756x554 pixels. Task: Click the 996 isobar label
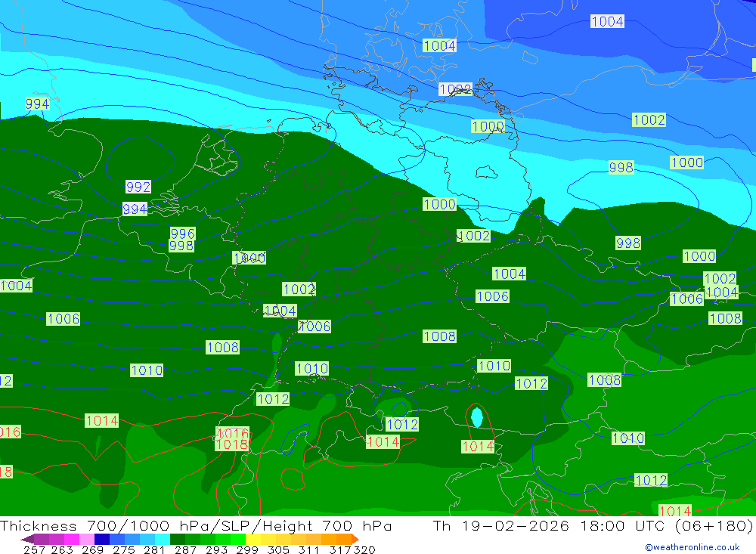click(x=183, y=234)
